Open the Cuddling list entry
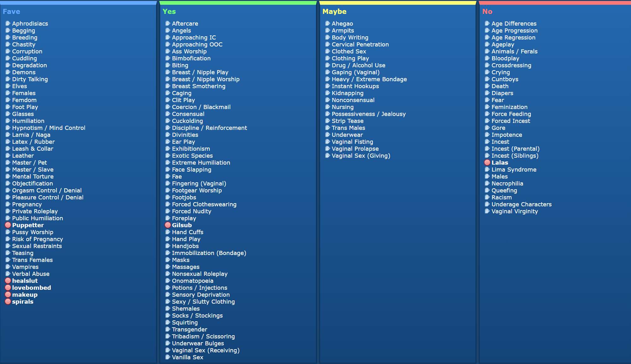Screen dimensions: 631x364 tap(24, 58)
